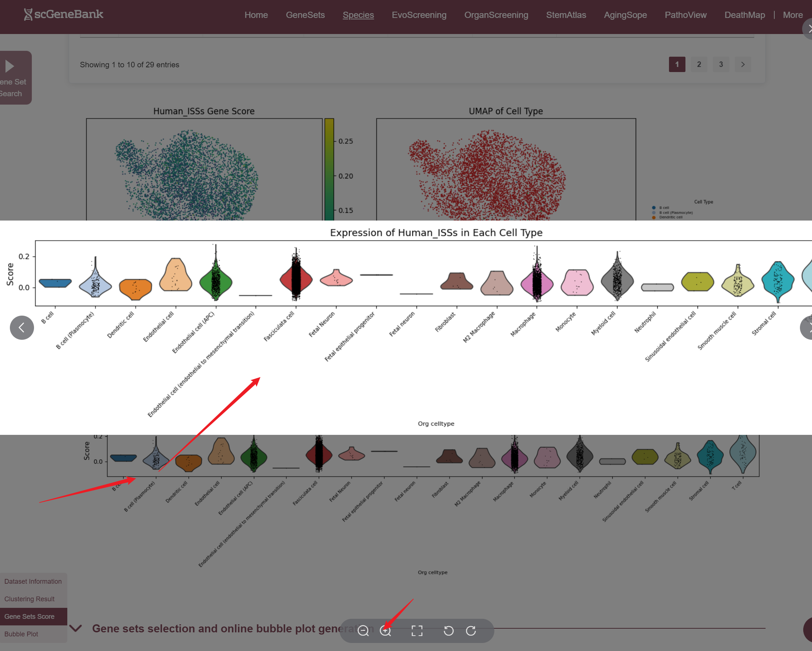Click the scGeneBank logo

pos(63,15)
